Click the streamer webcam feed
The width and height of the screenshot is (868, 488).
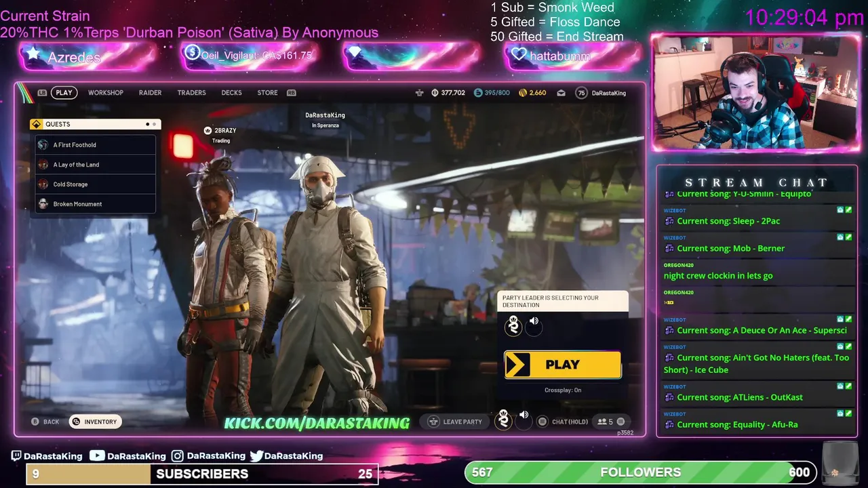click(x=755, y=93)
